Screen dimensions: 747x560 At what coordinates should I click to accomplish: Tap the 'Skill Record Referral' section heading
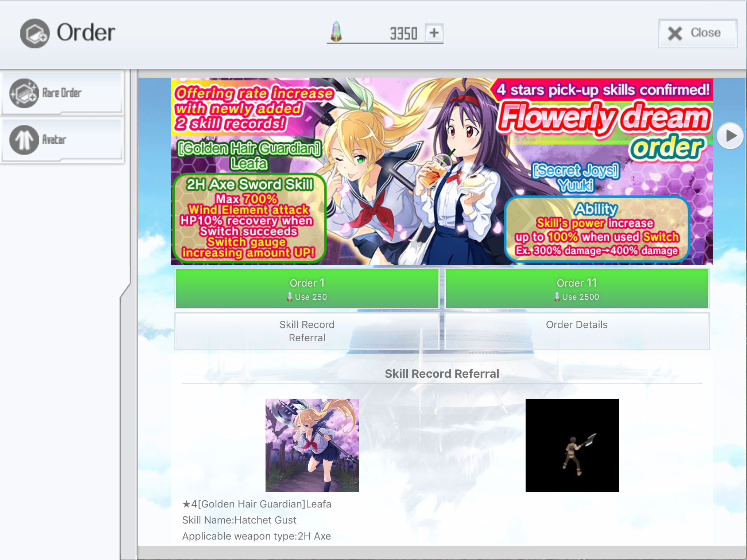tap(442, 374)
